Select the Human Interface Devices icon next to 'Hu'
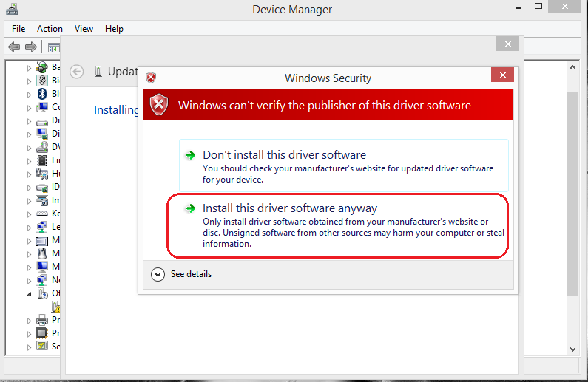 coord(42,174)
